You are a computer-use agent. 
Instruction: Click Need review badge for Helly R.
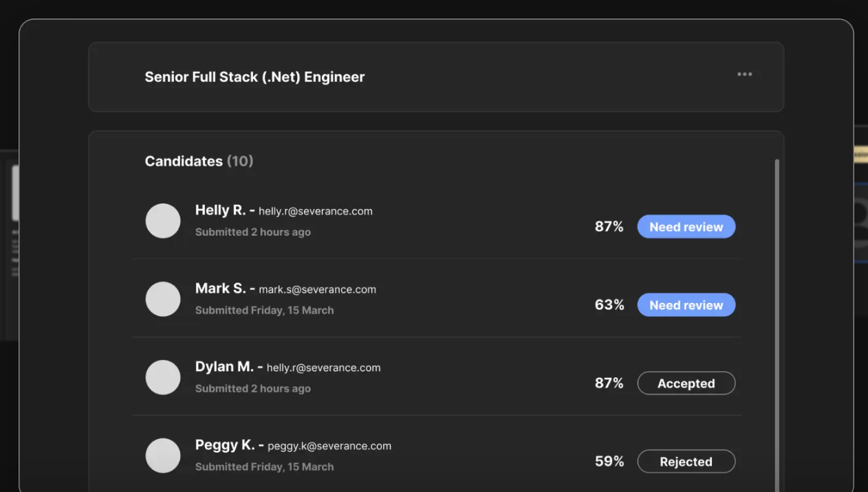pyautogui.click(x=686, y=227)
